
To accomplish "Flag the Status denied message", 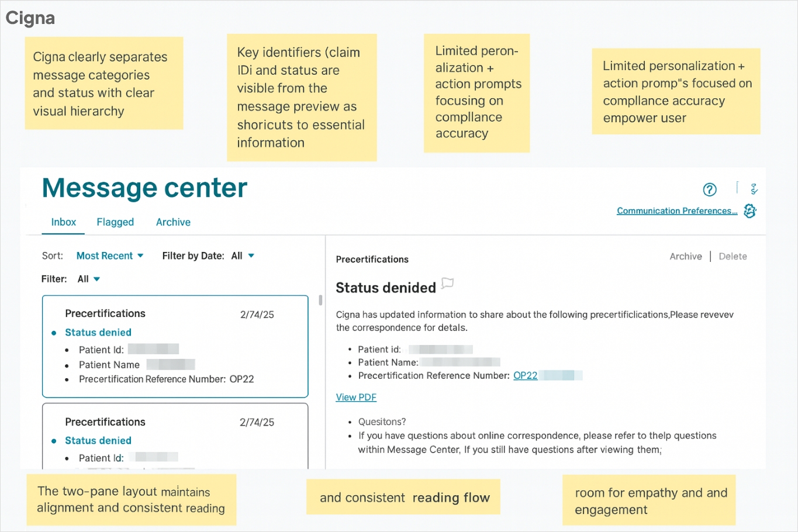I will tap(447, 284).
